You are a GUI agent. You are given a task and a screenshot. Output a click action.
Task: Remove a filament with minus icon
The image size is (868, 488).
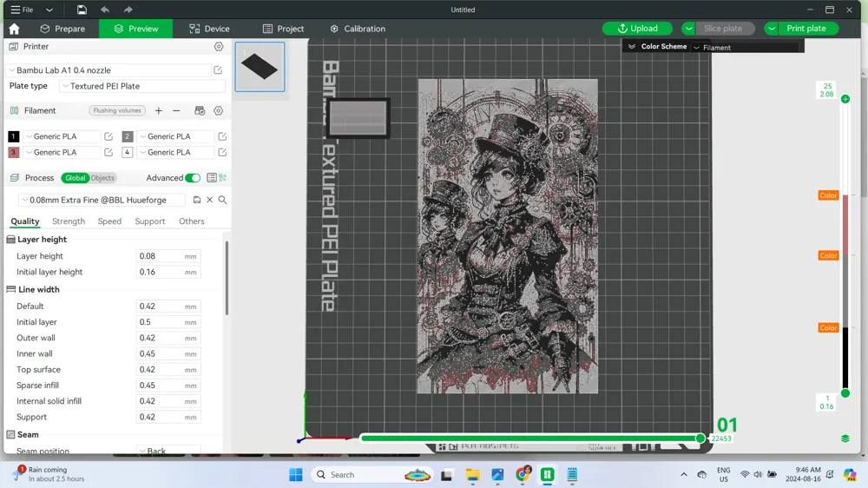click(x=176, y=111)
